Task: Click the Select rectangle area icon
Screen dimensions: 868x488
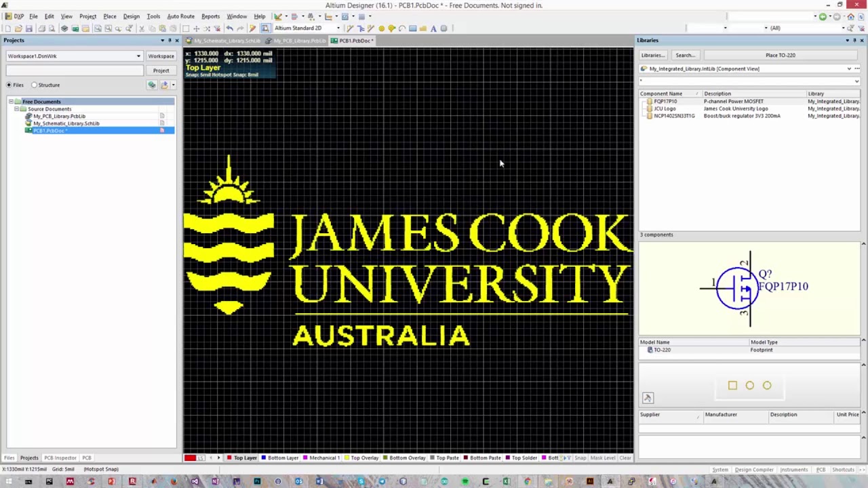Action: pos(185,28)
